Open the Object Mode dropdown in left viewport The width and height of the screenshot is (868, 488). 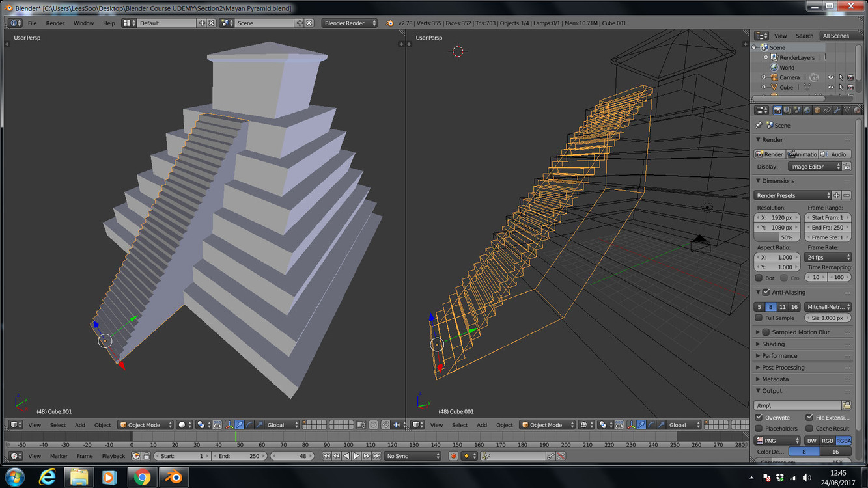(x=146, y=425)
